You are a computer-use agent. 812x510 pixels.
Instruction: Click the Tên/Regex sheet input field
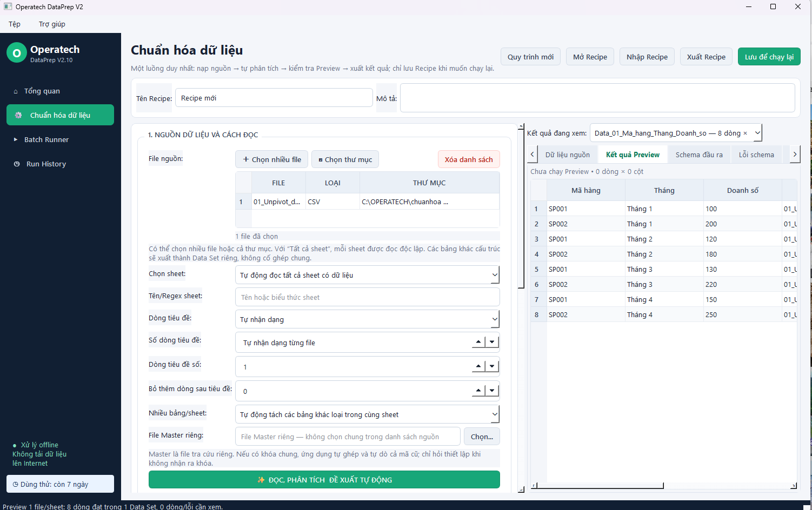368,297
